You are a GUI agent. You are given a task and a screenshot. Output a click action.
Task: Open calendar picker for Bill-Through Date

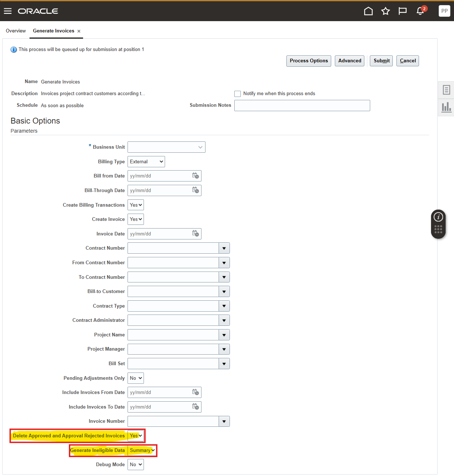click(x=196, y=190)
